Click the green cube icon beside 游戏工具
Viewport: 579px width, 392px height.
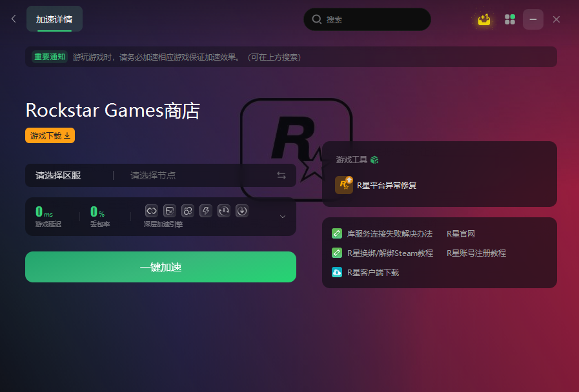point(374,160)
